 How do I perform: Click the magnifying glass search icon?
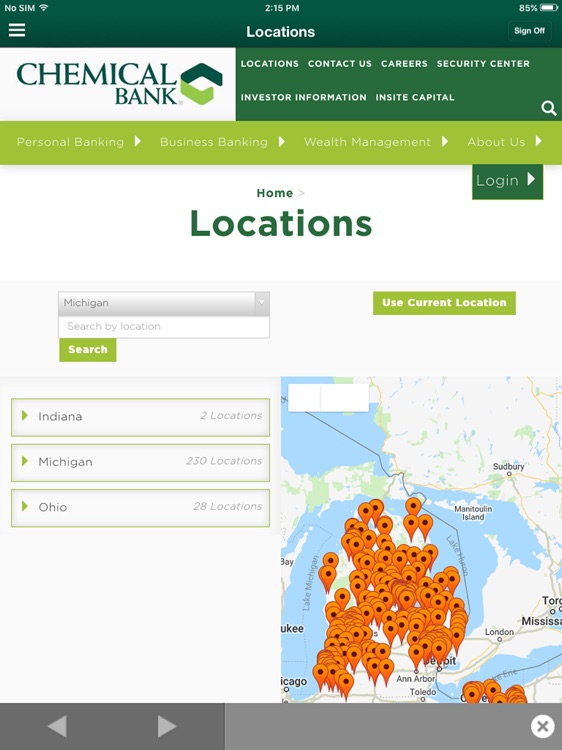[x=549, y=109]
